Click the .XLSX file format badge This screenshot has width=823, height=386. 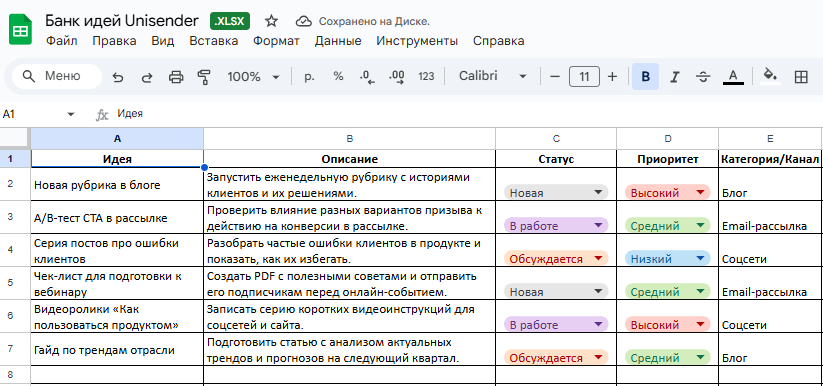(230, 21)
